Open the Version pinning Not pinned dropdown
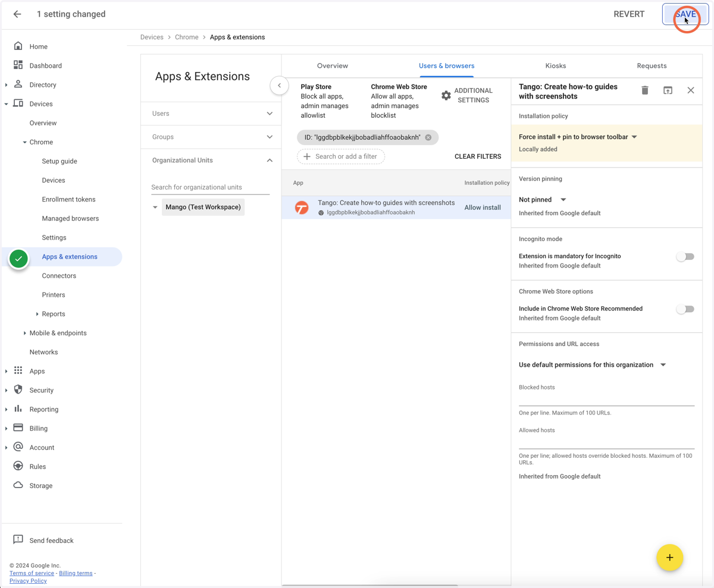Screen dimensions: 714x588 (x=543, y=200)
